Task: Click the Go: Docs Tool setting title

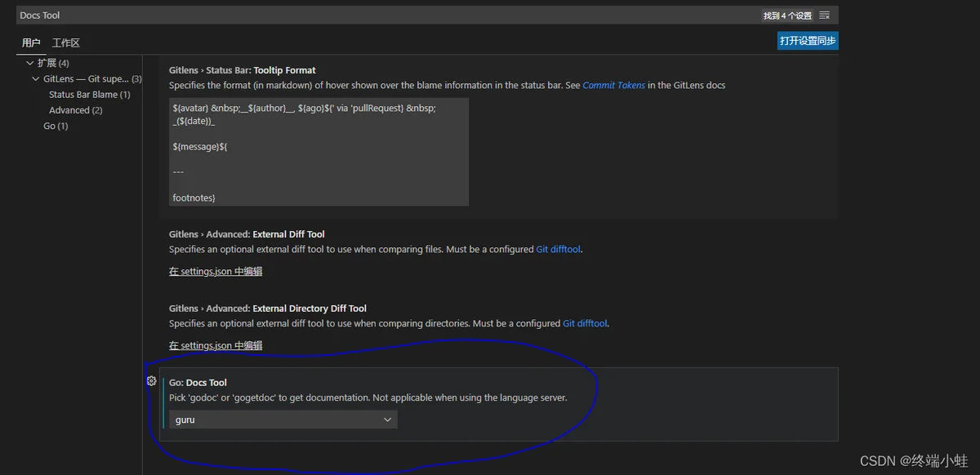Action: [198, 383]
